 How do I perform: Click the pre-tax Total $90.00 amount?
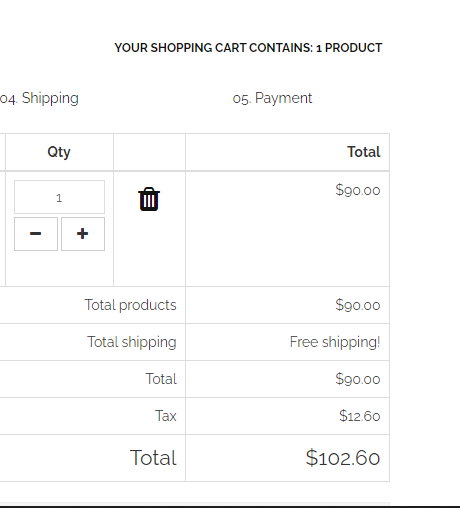[x=358, y=379]
